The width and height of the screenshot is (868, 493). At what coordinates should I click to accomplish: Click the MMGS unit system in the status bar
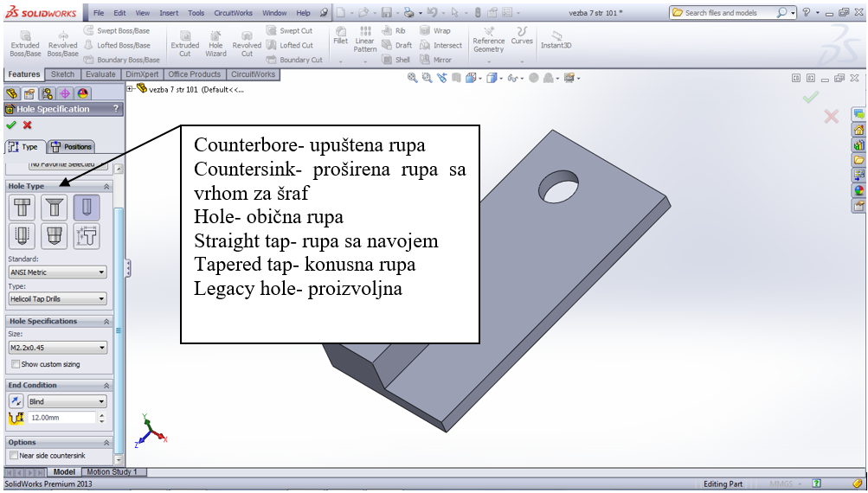(781, 484)
